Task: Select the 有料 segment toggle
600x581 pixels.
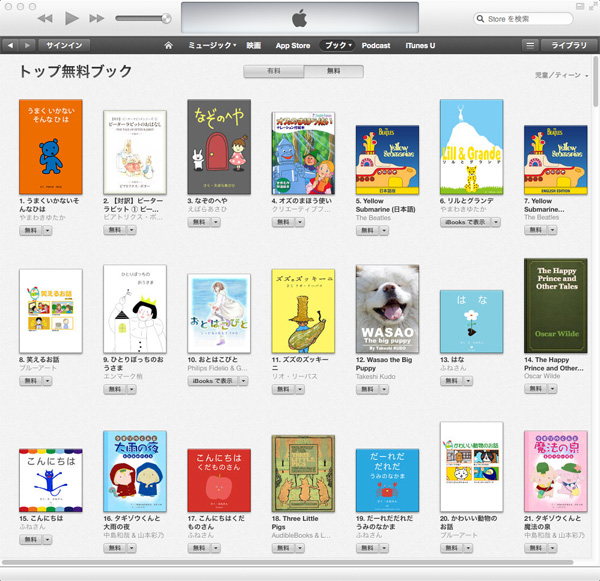Action: coord(274,71)
